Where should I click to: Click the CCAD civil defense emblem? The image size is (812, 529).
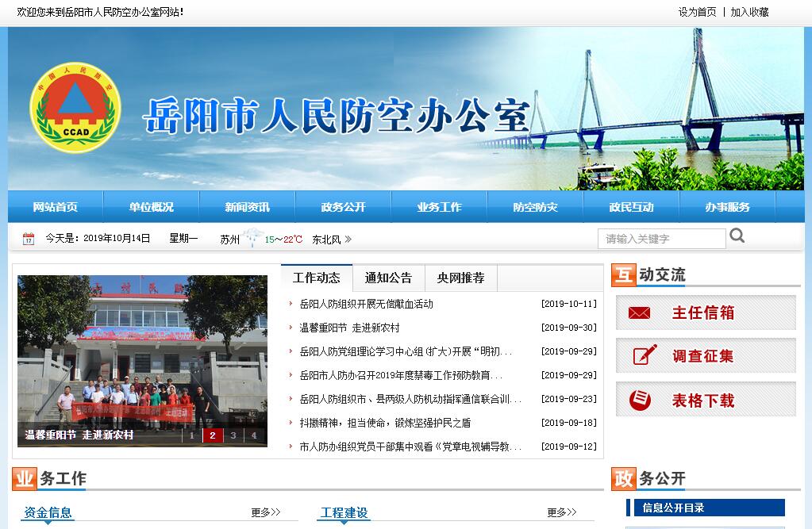[x=75, y=109]
